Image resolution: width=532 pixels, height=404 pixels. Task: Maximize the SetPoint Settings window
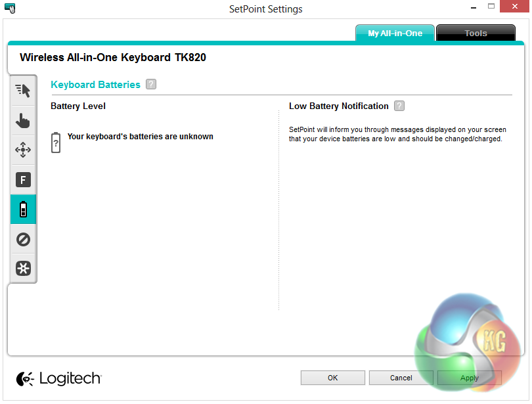(x=491, y=6)
